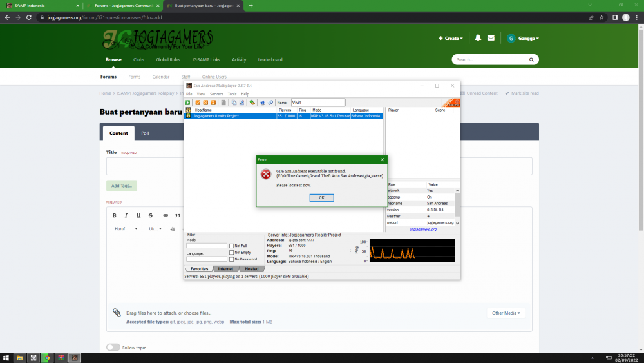Click the magnifier icon in the forum search box
The height and width of the screenshot is (363, 644).
point(531,59)
